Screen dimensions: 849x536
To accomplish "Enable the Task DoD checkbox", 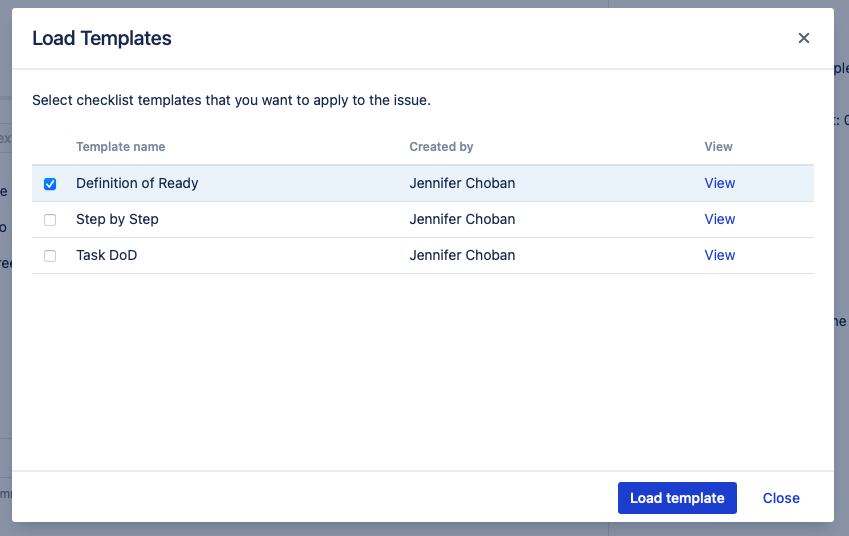I will [50, 256].
